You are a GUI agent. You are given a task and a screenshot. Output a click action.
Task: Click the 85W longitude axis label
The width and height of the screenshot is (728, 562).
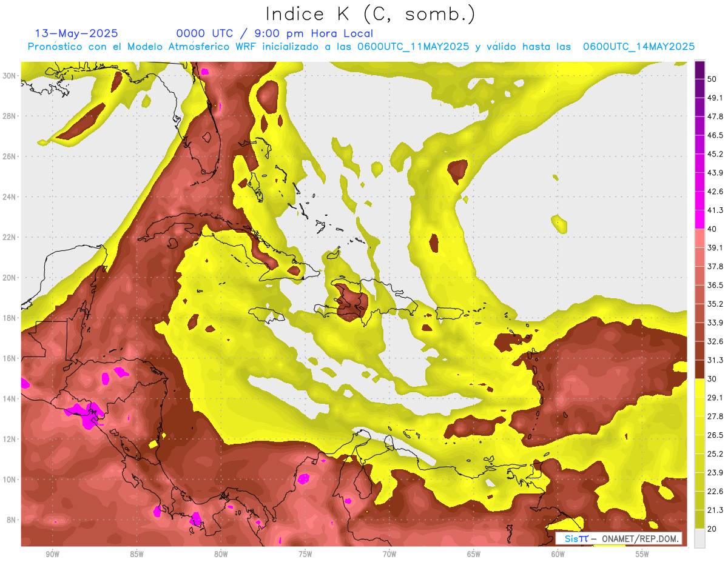pos(136,554)
